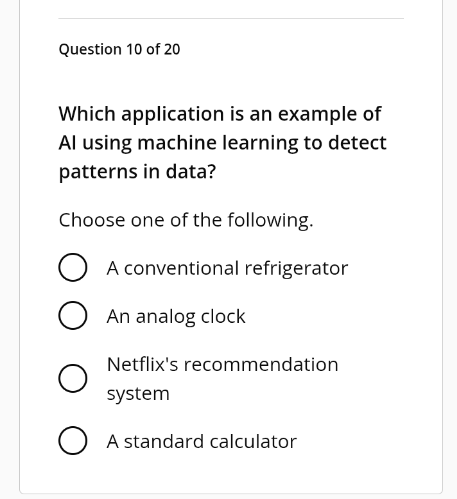Image resolution: width=457 pixels, height=499 pixels.
Task: Click the "Choose one of the following." instruction
Action: [186, 220]
